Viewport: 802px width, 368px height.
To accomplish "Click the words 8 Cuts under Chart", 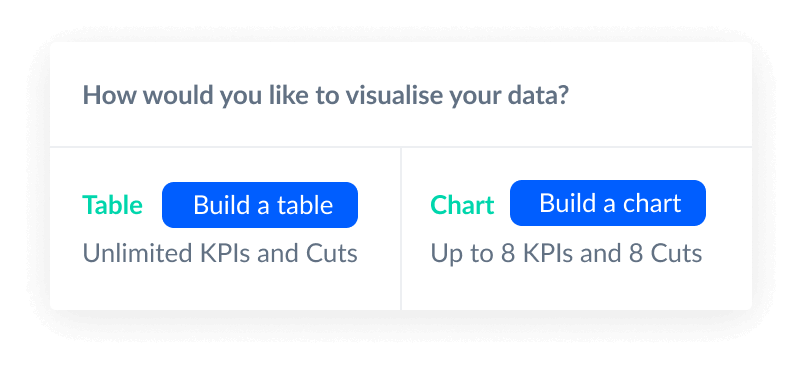I will [x=665, y=253].
